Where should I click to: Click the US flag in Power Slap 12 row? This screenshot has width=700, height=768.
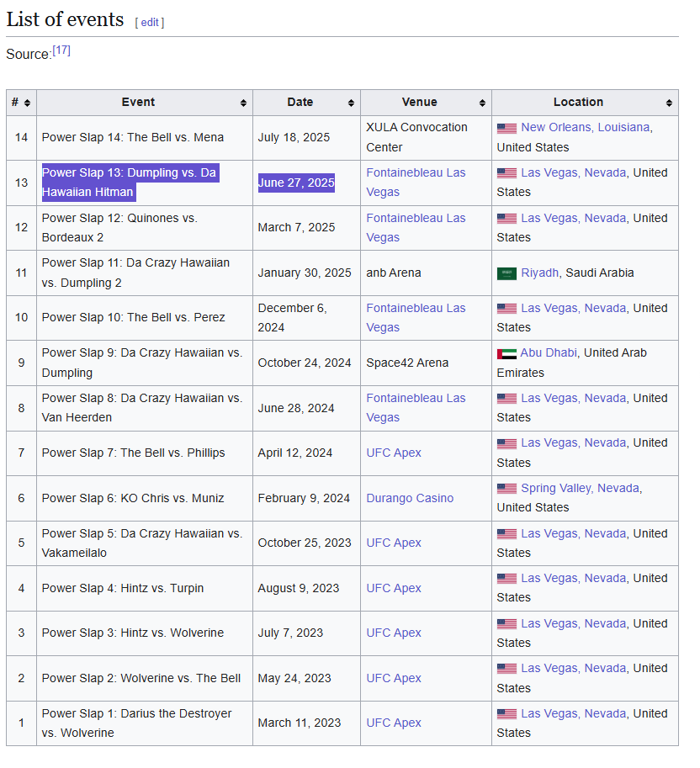coord(506,219)
